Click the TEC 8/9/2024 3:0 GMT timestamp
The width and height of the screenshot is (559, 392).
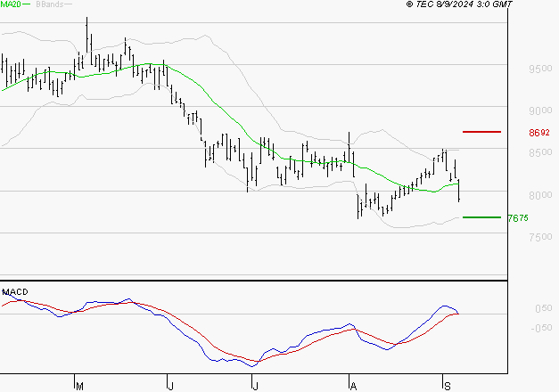coord(459,4)
